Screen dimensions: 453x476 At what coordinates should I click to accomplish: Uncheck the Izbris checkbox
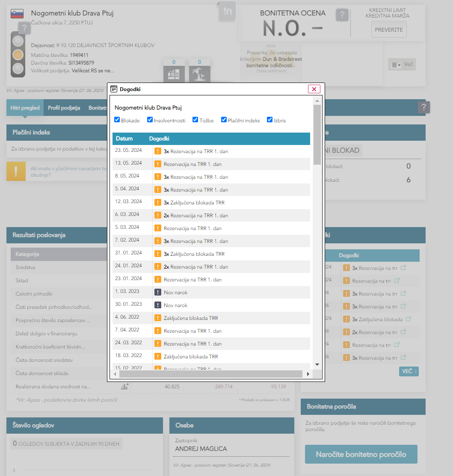pos(270,120)
